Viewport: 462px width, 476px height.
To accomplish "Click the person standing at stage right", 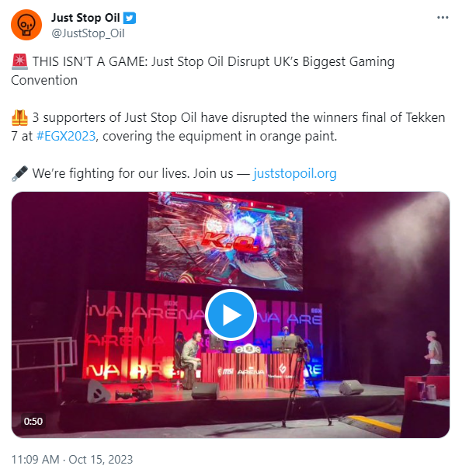I will coord(434,353).
